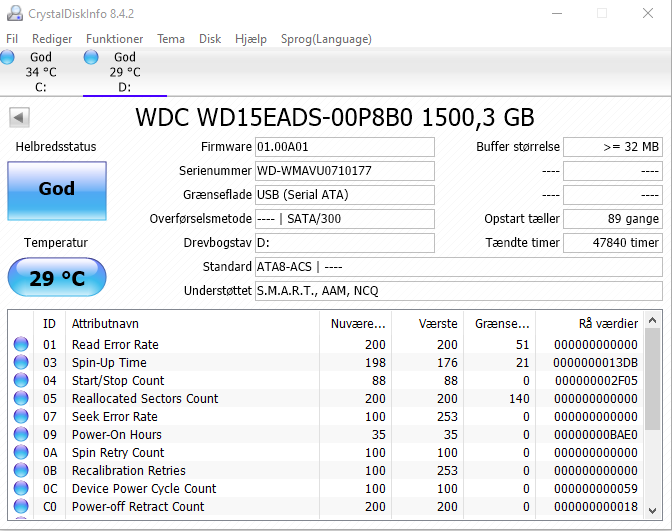Click the blue status orb for drive D:
This screenshot has width=672, height=531.
tap(91, 57)
